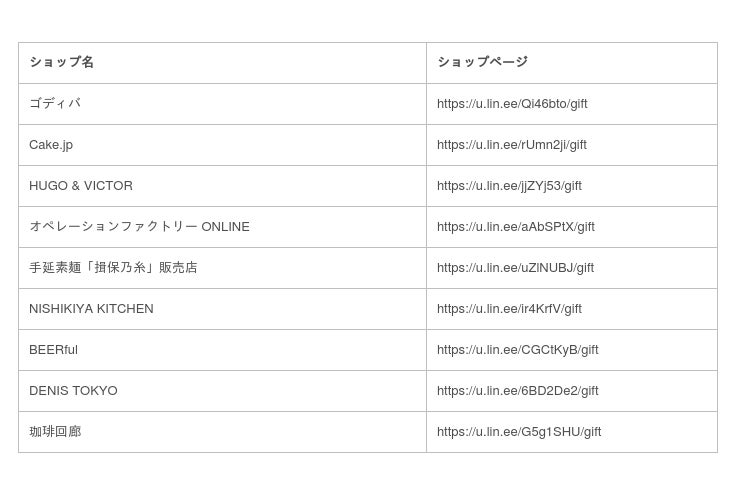Select the BEERful shop name cell

(x=53, y=350)
